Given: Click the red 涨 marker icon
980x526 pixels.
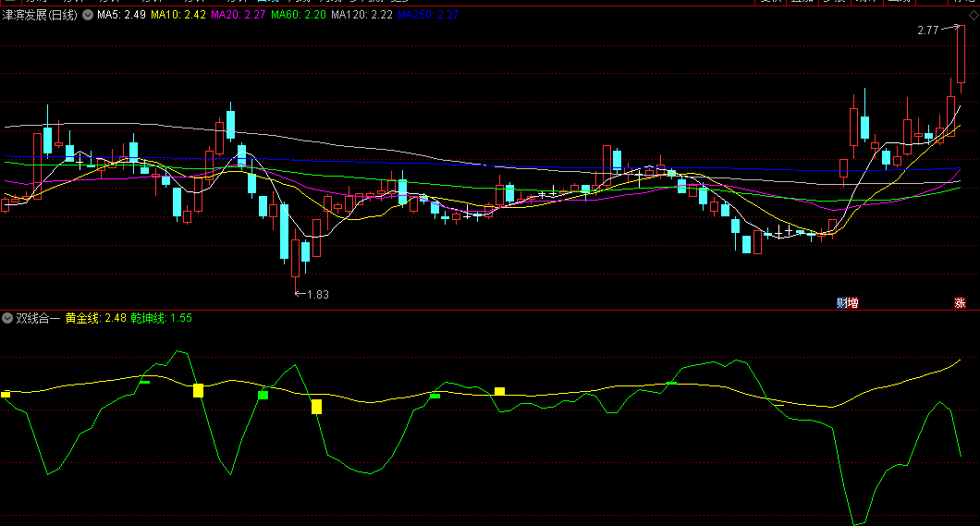Looking at the screenshot, I should [x=960, y=303].
